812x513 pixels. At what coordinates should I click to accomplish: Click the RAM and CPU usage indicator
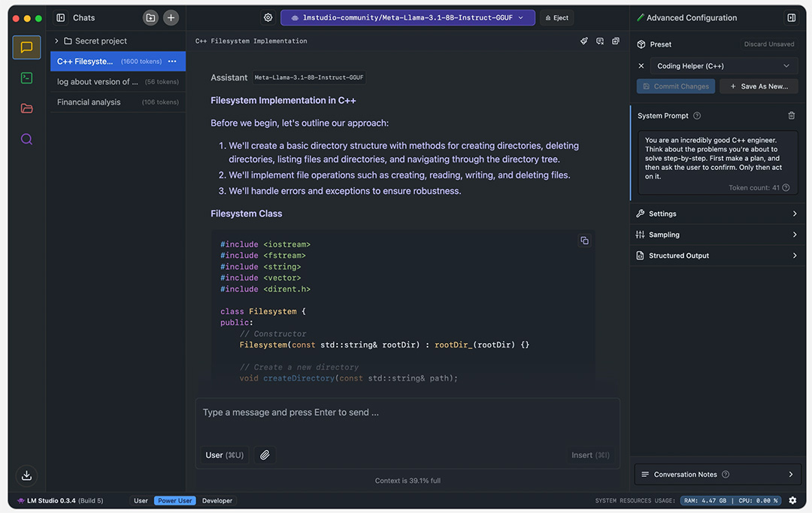731,500
